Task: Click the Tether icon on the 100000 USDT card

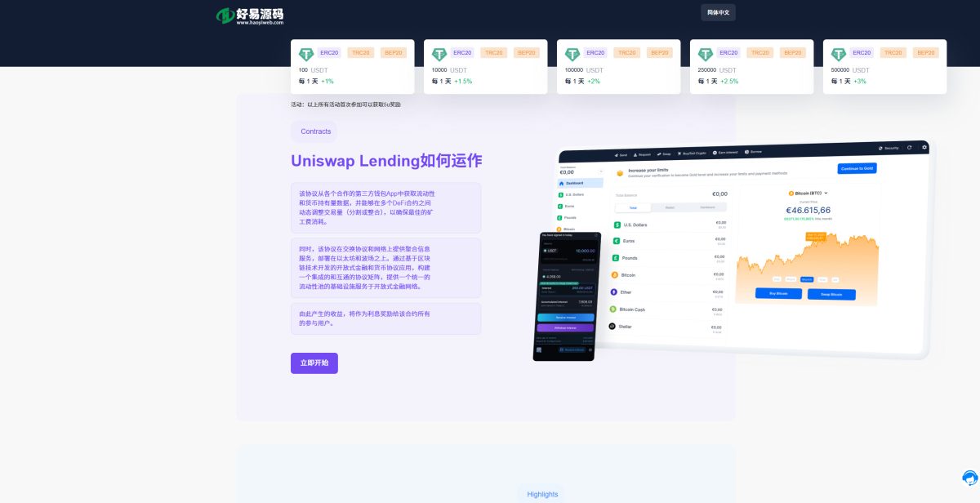Action: [x=572, y=55]
